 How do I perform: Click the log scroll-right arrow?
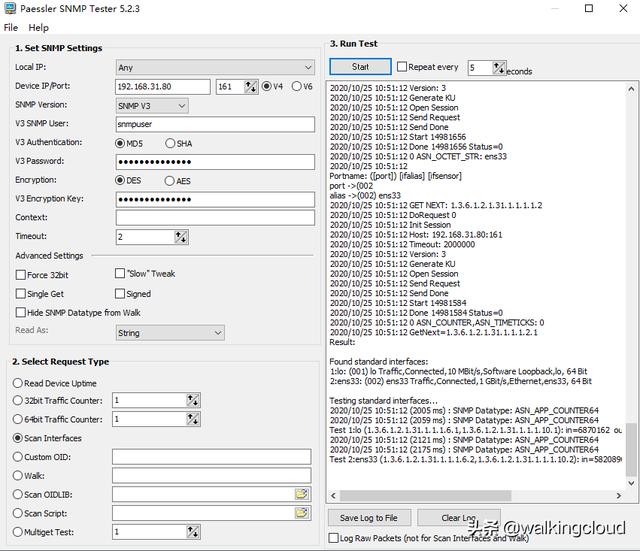pos(618,495)
